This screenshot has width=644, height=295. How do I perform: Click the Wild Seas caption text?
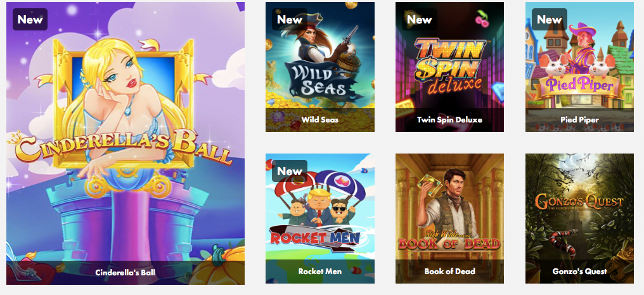point(320,120)
